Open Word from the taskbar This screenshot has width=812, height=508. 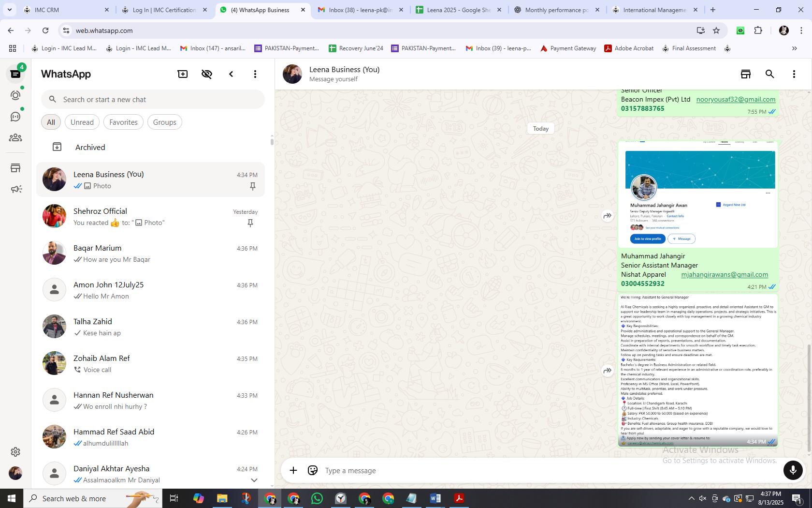[x=435, y=498]
